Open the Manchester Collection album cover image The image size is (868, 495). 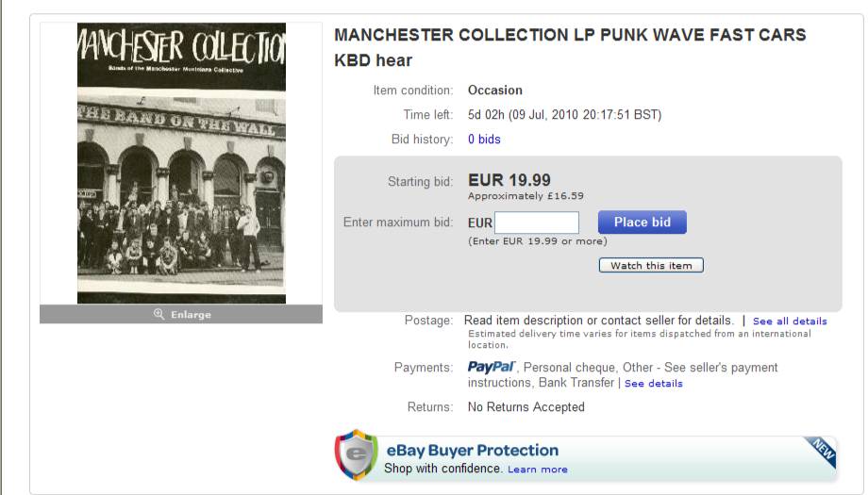click(181, 163)
